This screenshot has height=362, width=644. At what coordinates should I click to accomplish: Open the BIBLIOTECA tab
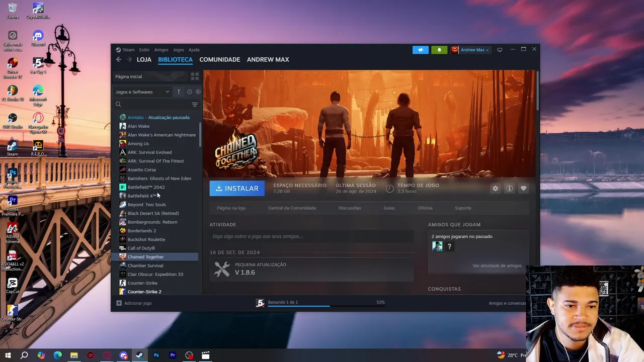pos(175,59)
